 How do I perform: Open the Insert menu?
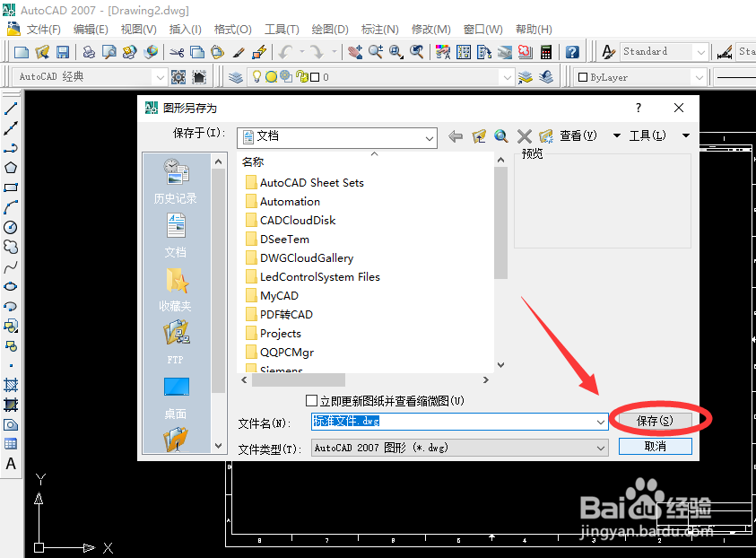[x=185, y=30]
